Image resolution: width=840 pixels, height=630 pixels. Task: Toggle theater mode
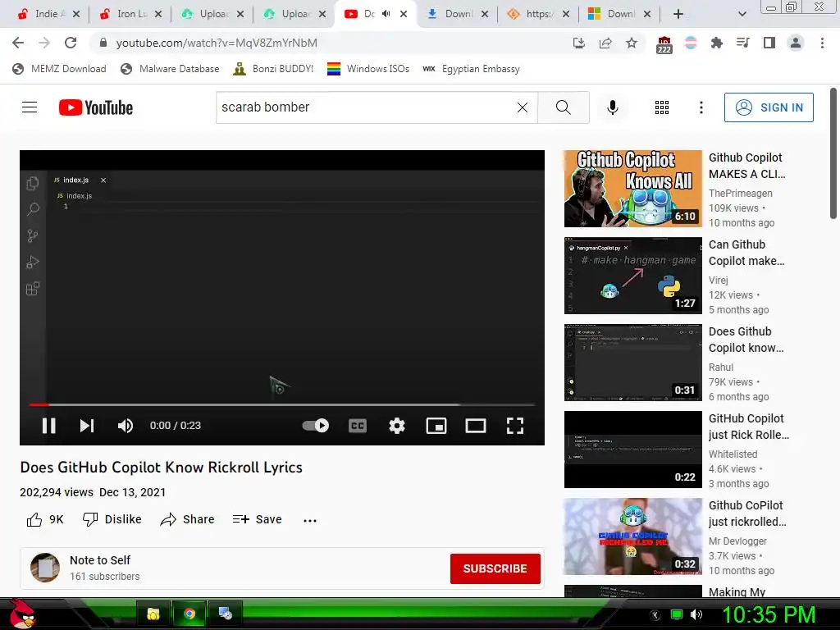click(475, 426)
